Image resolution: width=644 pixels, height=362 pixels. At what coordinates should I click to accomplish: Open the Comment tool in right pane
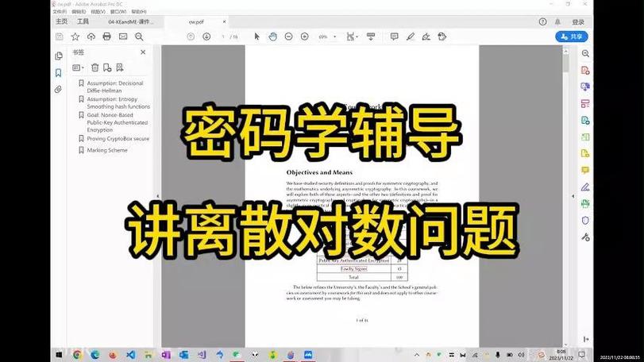[x=585, y=170]
